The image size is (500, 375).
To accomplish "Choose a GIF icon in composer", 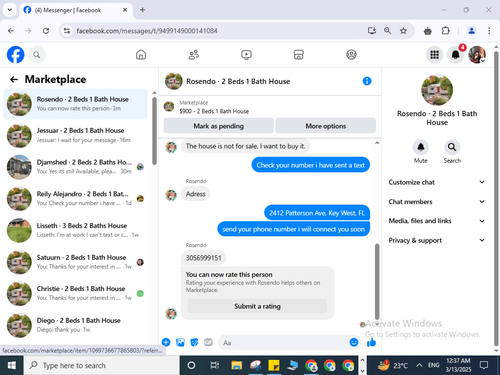I will click(x=208, y=342).
